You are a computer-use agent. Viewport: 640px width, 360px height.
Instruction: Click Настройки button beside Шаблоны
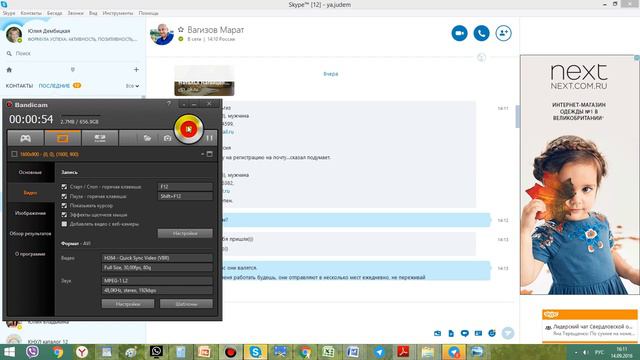pos(128,304)
